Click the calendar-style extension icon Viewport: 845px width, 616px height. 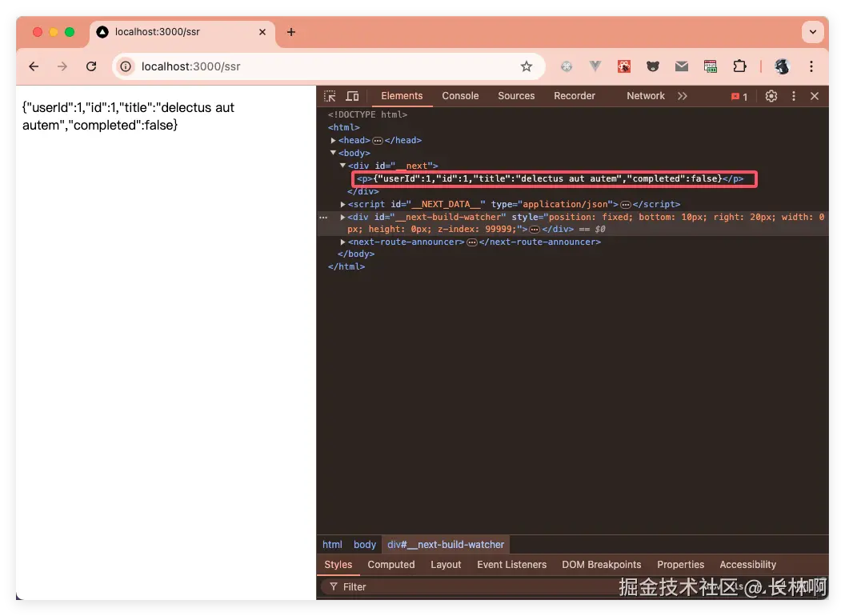(x=711, y=66)
